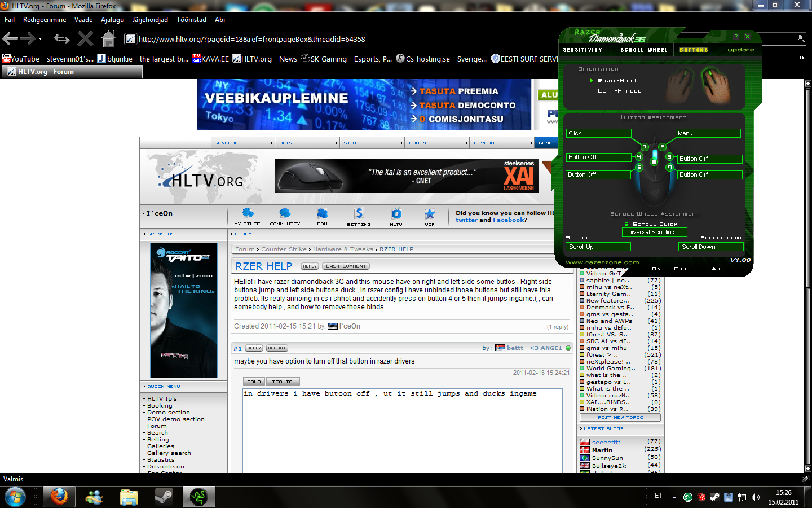Open the twitter link
This screenshot has height=508, width=812.
466,220
